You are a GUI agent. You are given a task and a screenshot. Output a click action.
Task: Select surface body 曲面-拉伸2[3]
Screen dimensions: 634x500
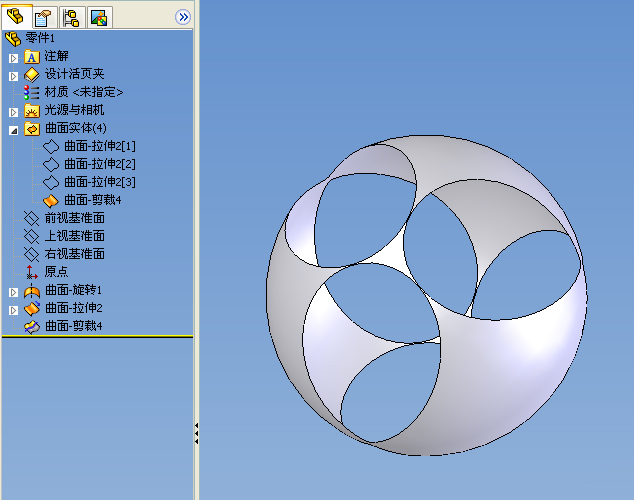point(100,182)
